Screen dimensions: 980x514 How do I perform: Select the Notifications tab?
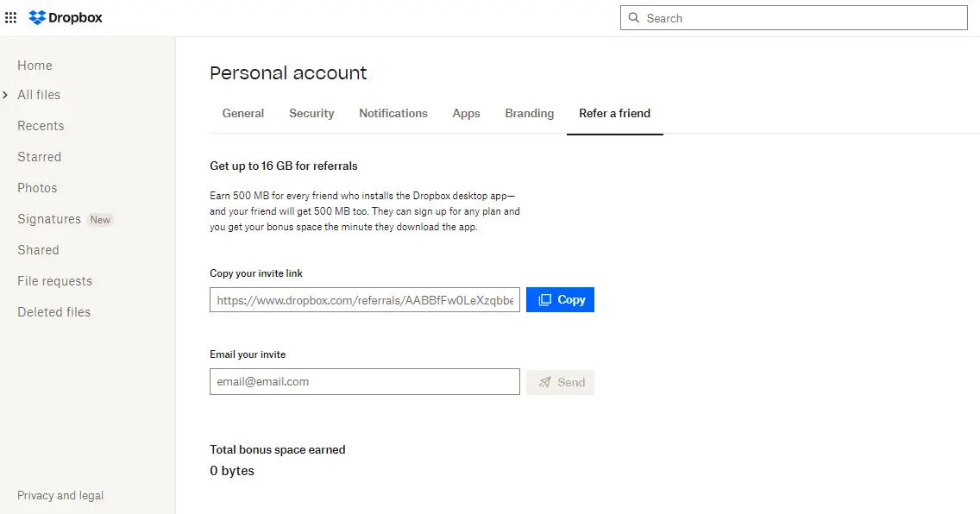pos(393,113)
